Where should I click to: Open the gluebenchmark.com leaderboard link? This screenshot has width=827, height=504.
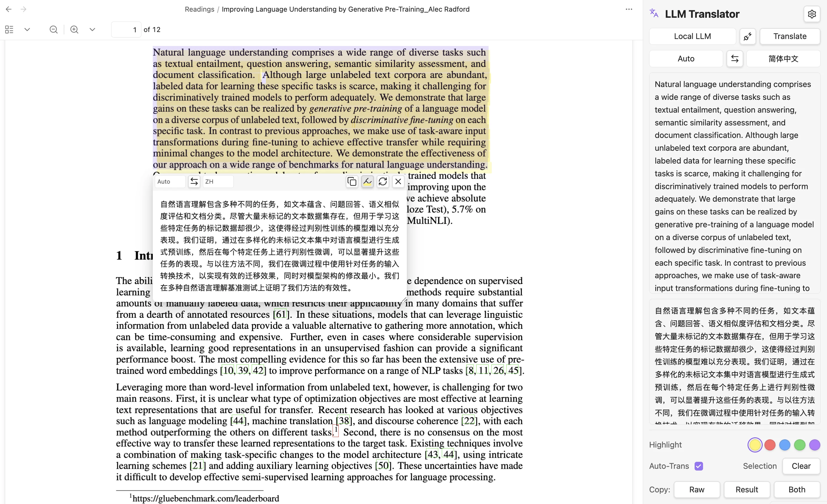[x=206, y=498]
